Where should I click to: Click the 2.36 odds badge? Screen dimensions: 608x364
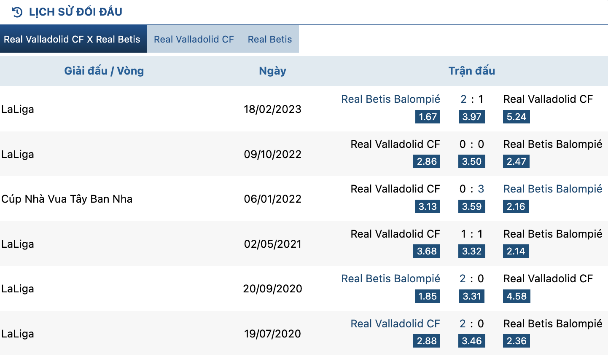coord(517,341)
